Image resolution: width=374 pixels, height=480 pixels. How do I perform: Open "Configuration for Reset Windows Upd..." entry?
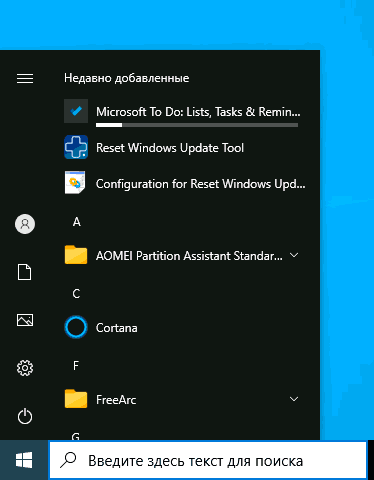click(x=201, y=184)
